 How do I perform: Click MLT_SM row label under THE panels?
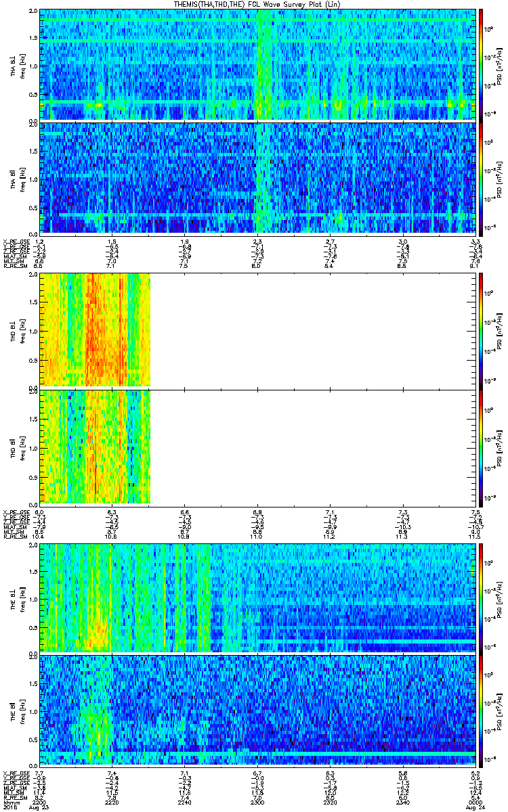coord(13,792)
